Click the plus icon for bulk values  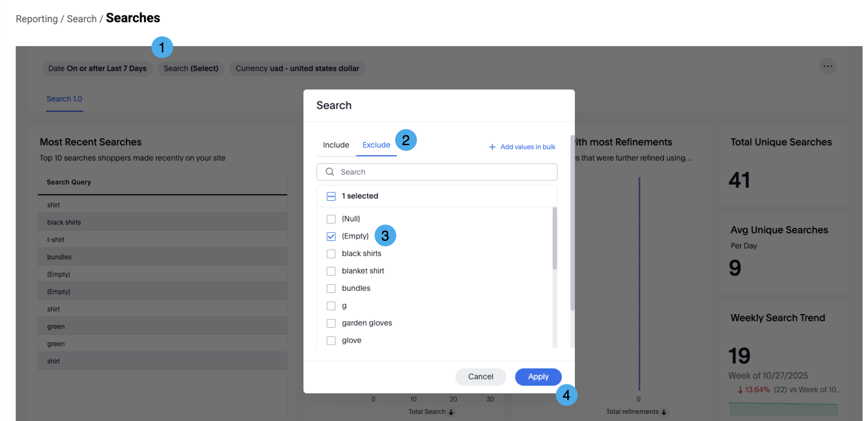click(x=492, y=147)
